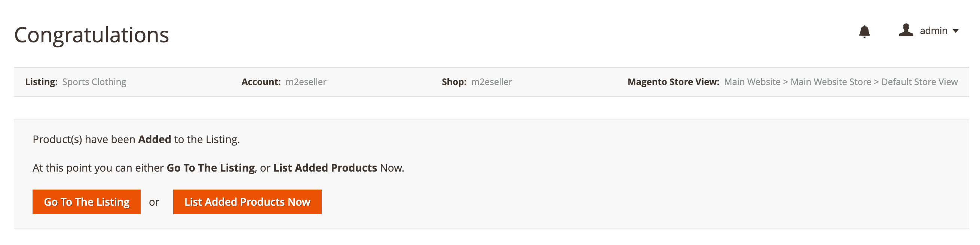Image resolution: width=980 pixels, height=245 pixels.
Task: Click the Magento Store View label
Action: coord(673,82)
